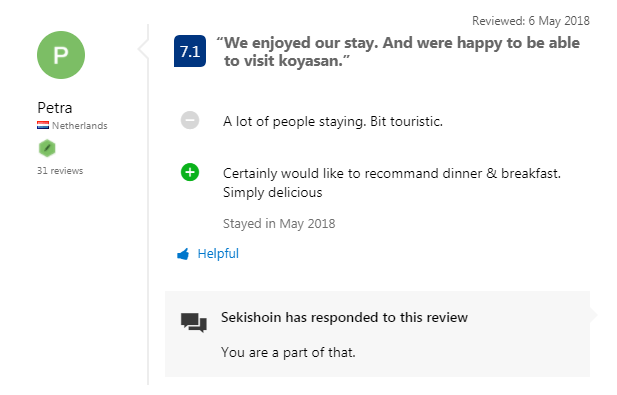This screenshot has width=617, height=395.
Task: Click the response text 'You are a part of that.'
Action: [288, 353]
